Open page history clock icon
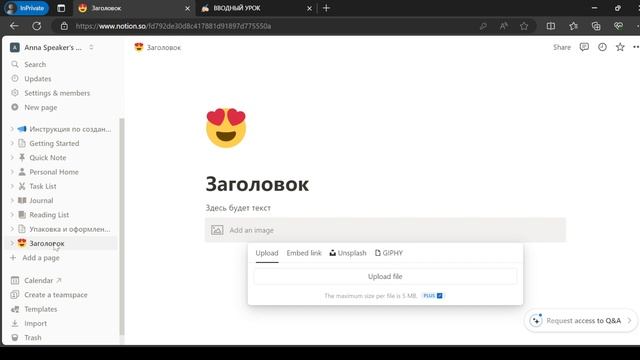 click(602, 47)
